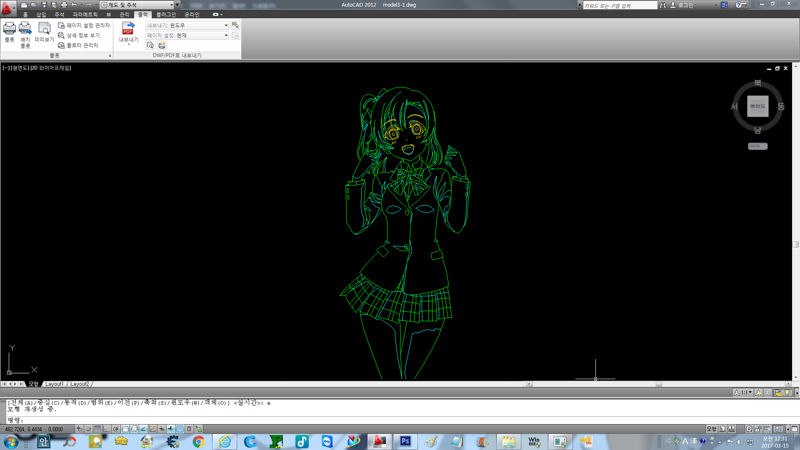Click the command line input (명령:)
The height and width of the screenshot is (450, 800).
pyautogui.click(x=398, y=420)
